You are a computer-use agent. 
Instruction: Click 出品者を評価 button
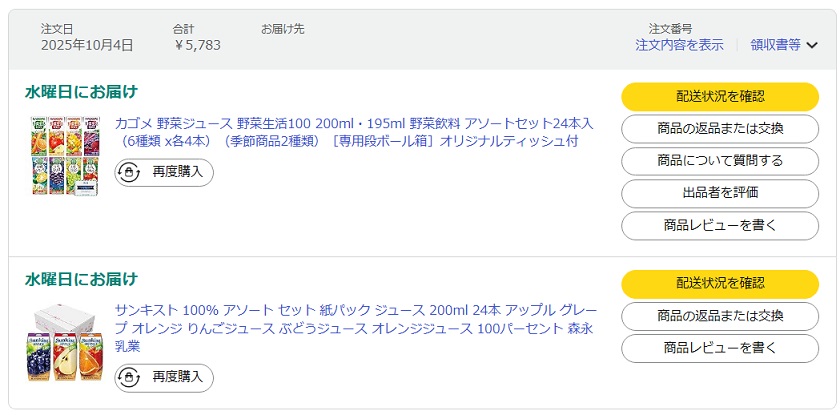point(720,193)
